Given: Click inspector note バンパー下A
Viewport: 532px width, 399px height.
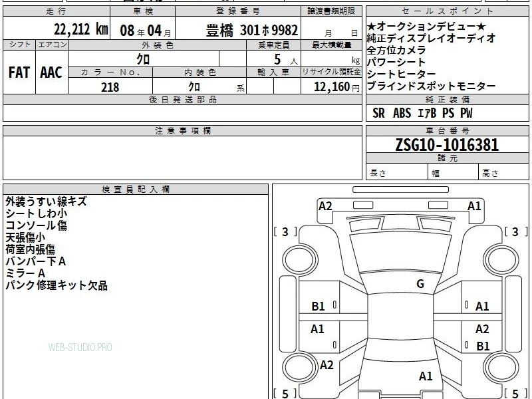Looking at the screenshot, I should (x=36, y=261).
